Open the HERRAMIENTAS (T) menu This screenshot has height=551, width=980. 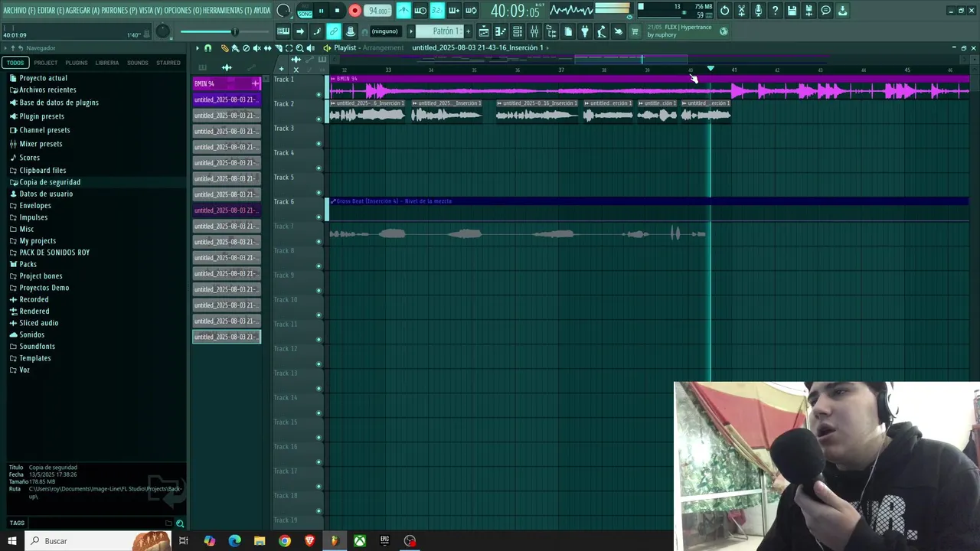coord(228,11)
